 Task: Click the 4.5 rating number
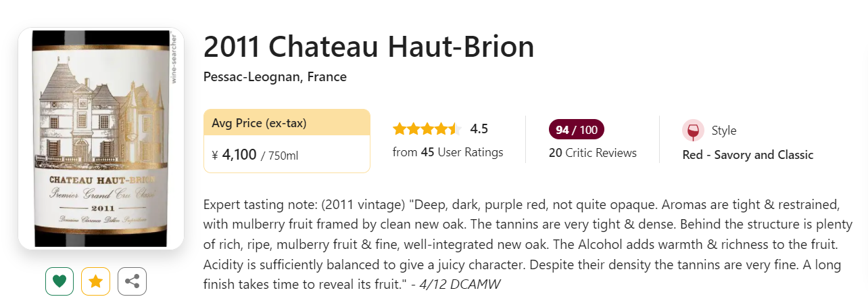click(x=479, y=129)
